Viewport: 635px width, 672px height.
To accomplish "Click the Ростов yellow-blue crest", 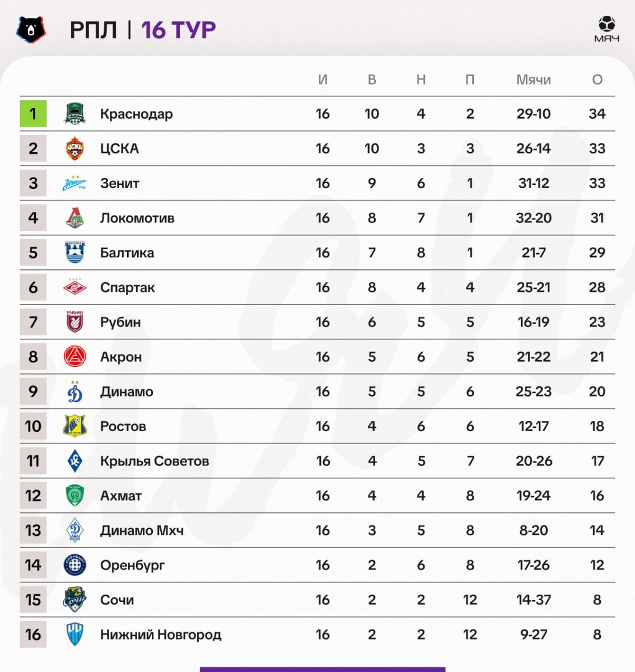I will point(74,426).
